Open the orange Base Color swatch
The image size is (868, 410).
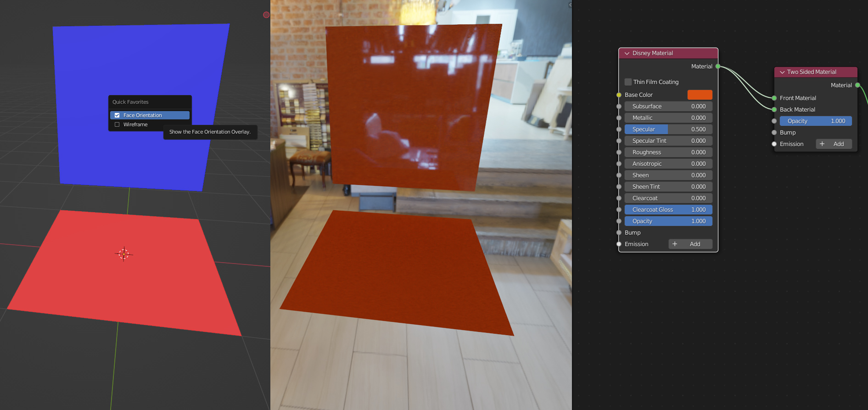(x=700, y=95)
